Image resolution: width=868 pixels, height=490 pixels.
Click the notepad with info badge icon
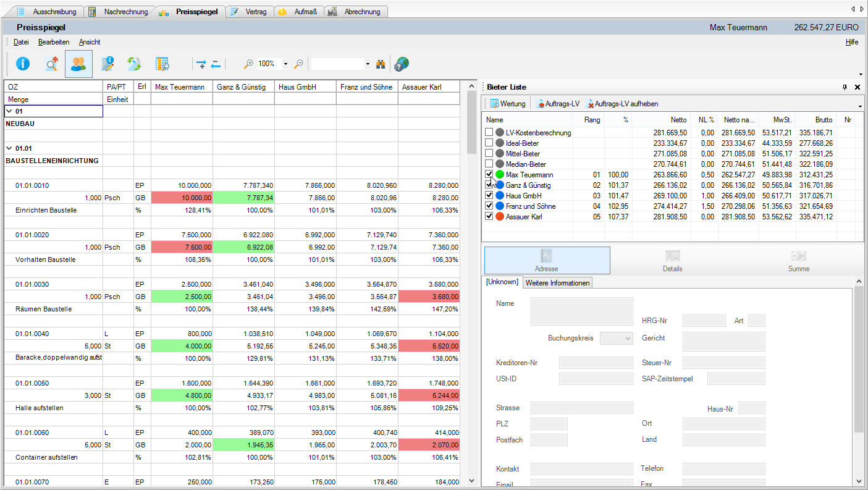click(x=107, y=64)
